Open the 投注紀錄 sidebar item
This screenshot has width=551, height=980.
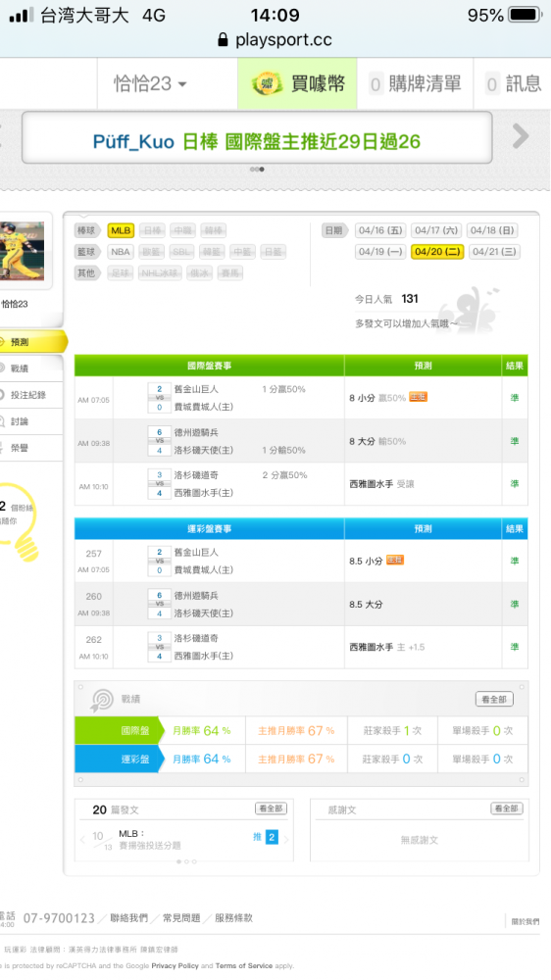pyautogui.click(x=30, y=395)
